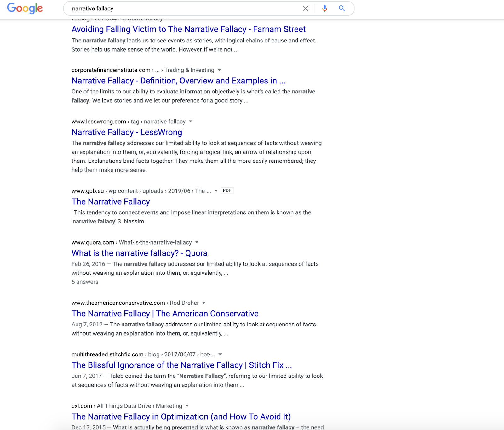This screenshot has height=430, width=504.
Task: Click the www.theamericanconservative.com breadcrumb URL
Action: tap(135, 303)
